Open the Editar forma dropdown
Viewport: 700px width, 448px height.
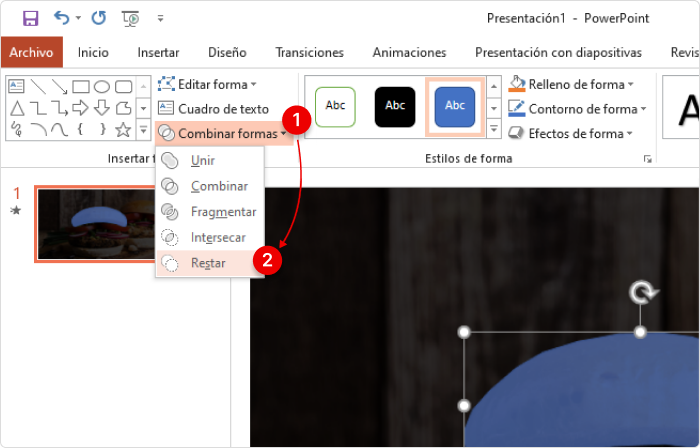click(207, 84)
